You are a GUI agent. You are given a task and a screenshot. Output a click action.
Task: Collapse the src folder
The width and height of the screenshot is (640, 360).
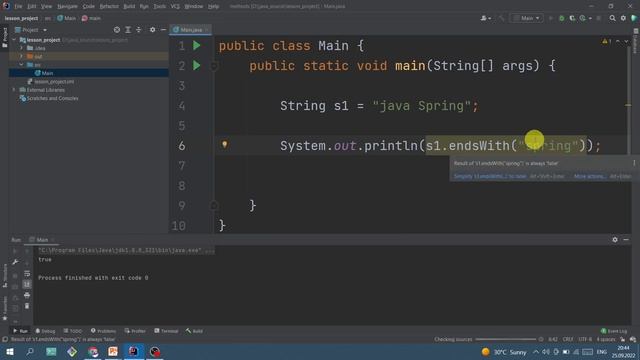pyautogui.click(x=22, y=65)
